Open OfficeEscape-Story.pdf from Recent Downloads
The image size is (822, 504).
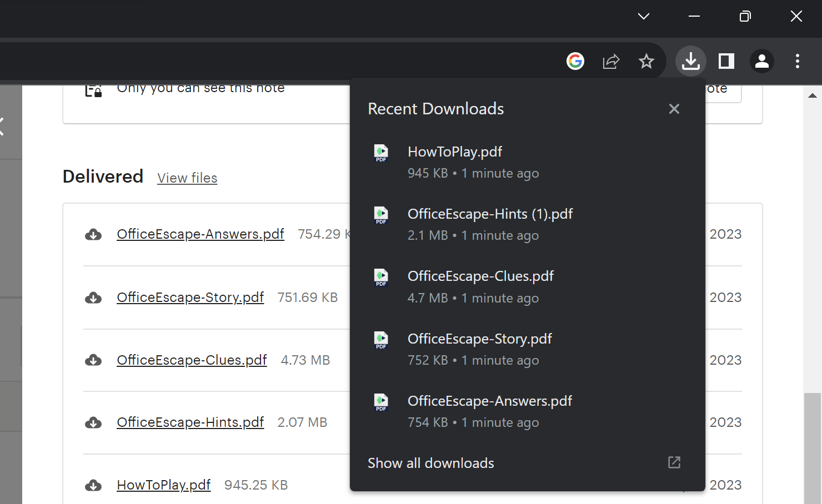[x=479, y=339]
